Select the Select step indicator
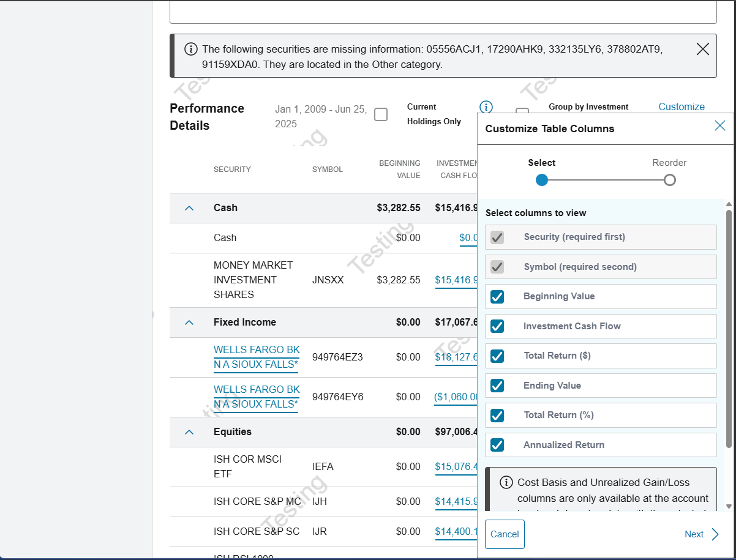Screen dimensions: 736x560 pos(541,180)
